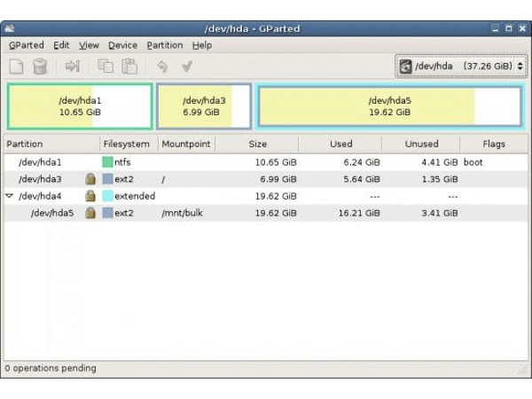Click the Filesystem column header

tap(126, 144)
